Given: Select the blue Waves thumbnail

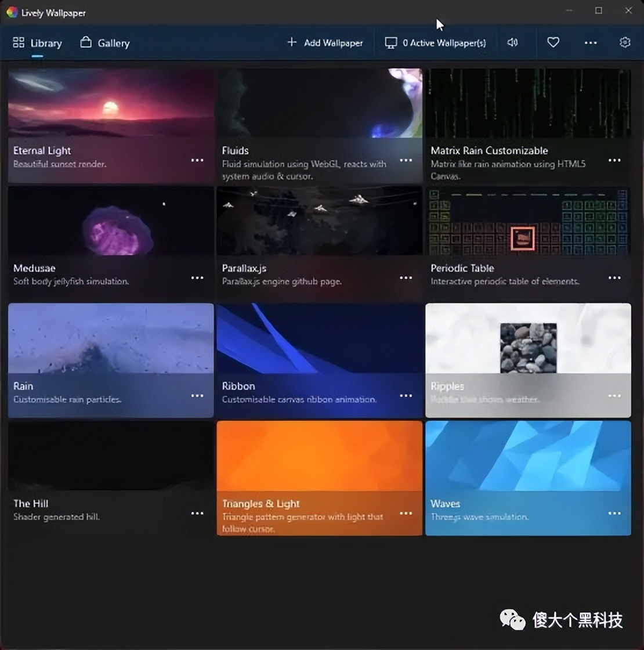Looking at the screenshot, I should click(529, 456).
